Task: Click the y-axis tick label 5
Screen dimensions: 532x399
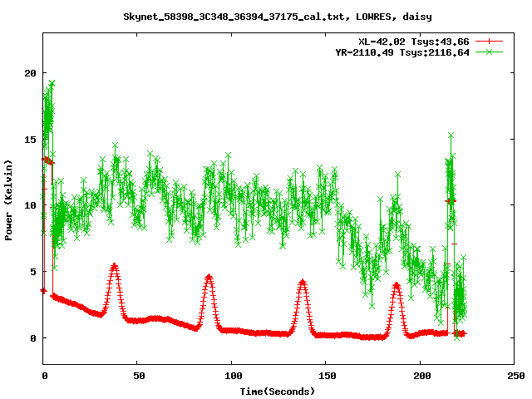Action: click(33, 272)
